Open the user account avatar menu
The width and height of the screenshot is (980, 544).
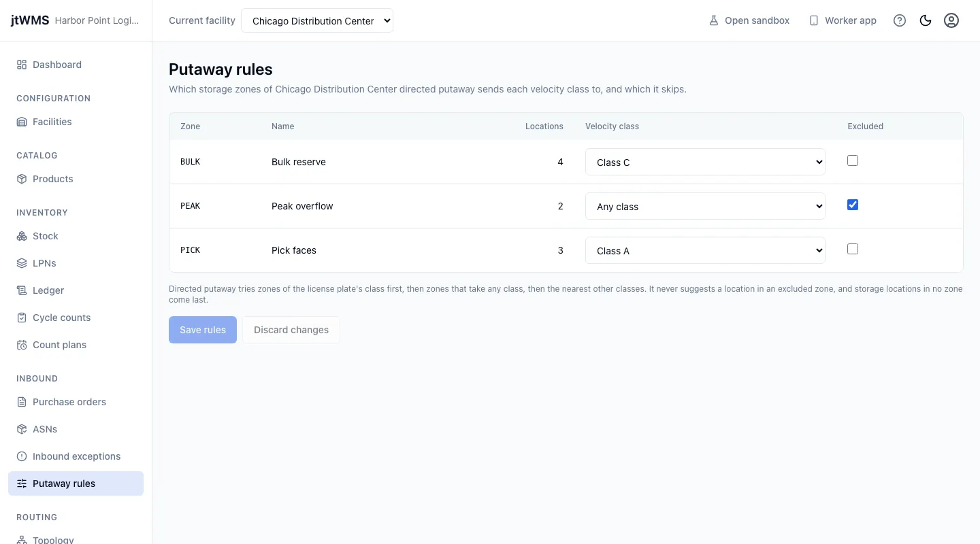click(951, 20)
